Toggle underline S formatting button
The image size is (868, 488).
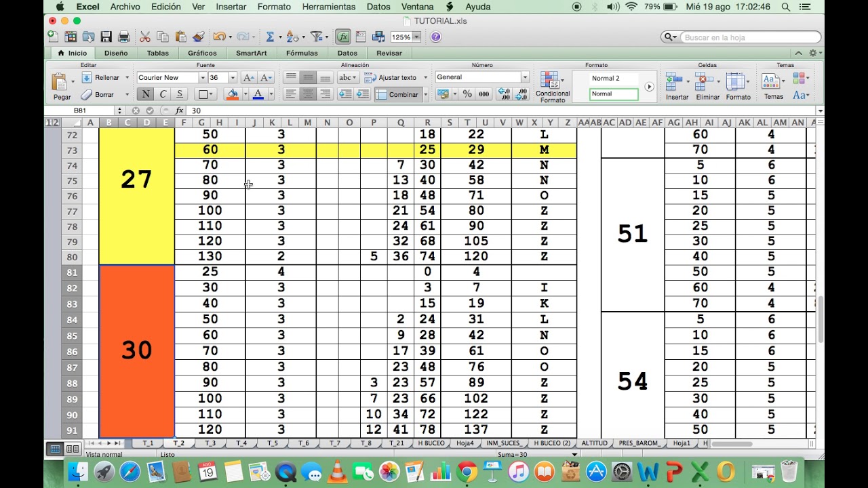(x=180, y=94)
